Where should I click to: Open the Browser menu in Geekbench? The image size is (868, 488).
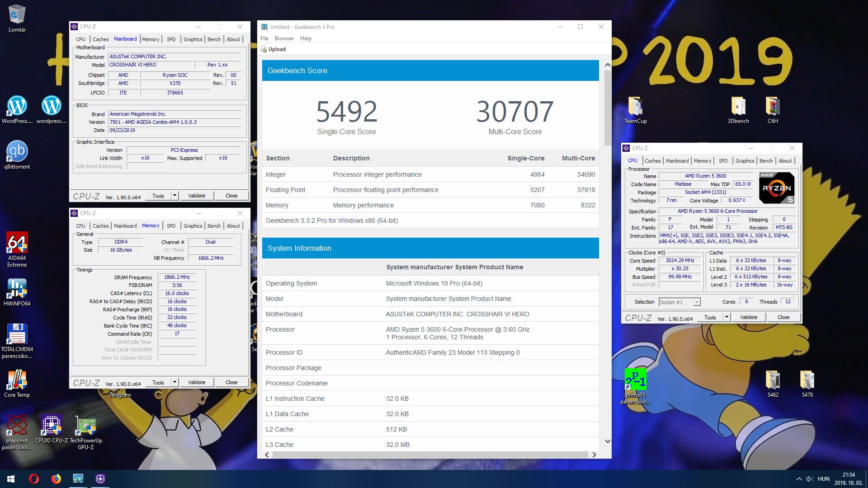284,38
